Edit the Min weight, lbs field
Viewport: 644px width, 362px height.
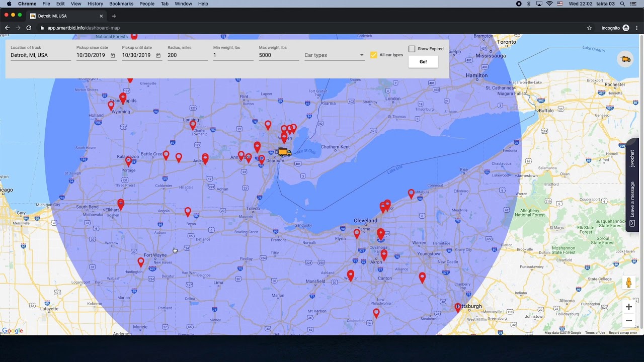[x=233, y=55]
